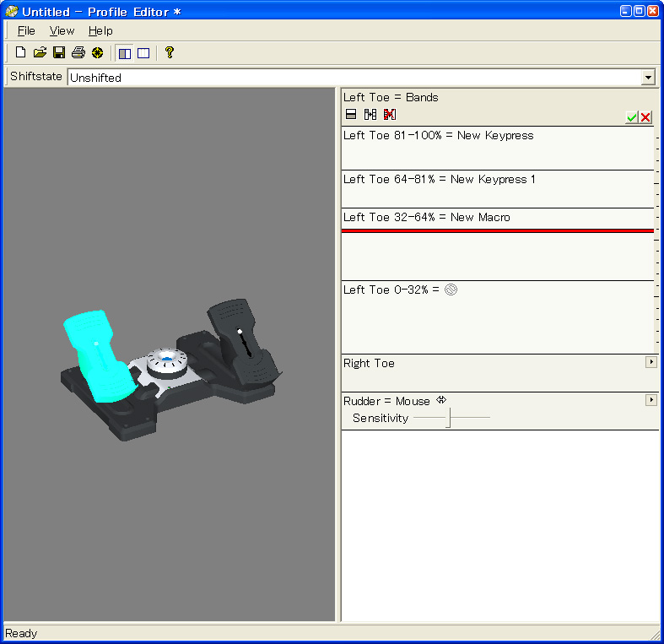This screenshot has width=664, height=644.
Task: Click the rudder center dial in 3D view
Action: pyautogui.click(x=167, y=362)
